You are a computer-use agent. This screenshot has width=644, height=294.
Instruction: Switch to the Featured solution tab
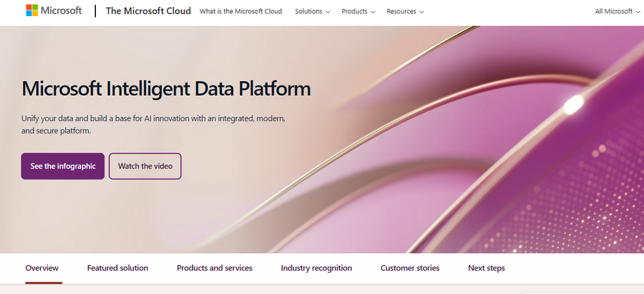[117, 268]
